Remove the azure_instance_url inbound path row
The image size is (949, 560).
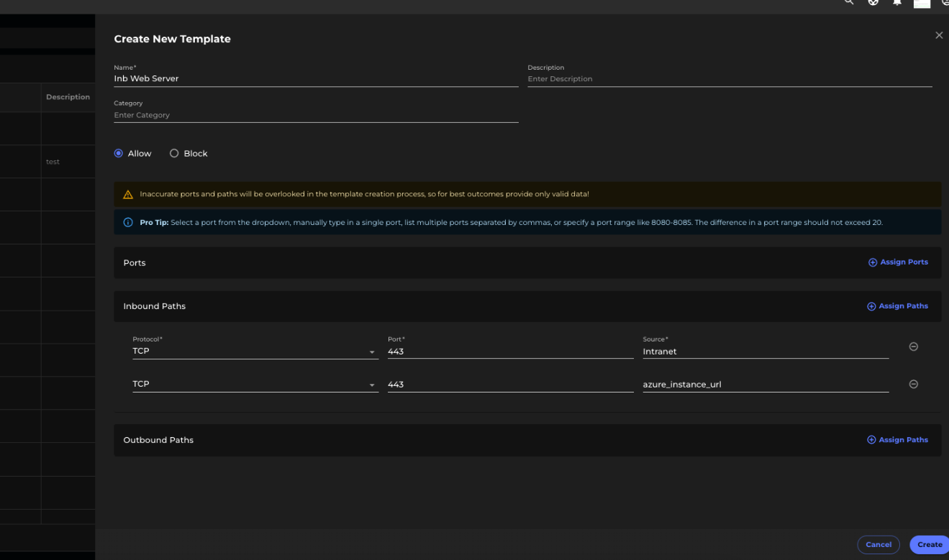click(x=914, y=384)
